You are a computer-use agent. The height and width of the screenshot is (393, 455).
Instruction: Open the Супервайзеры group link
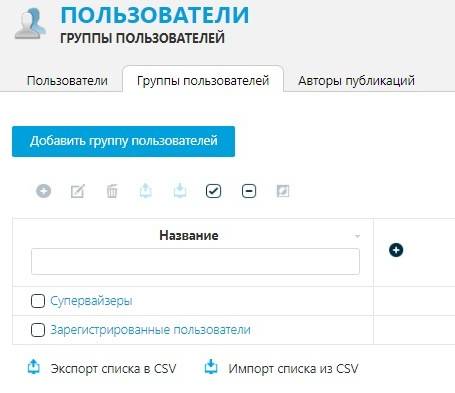(x=91, y=301)
